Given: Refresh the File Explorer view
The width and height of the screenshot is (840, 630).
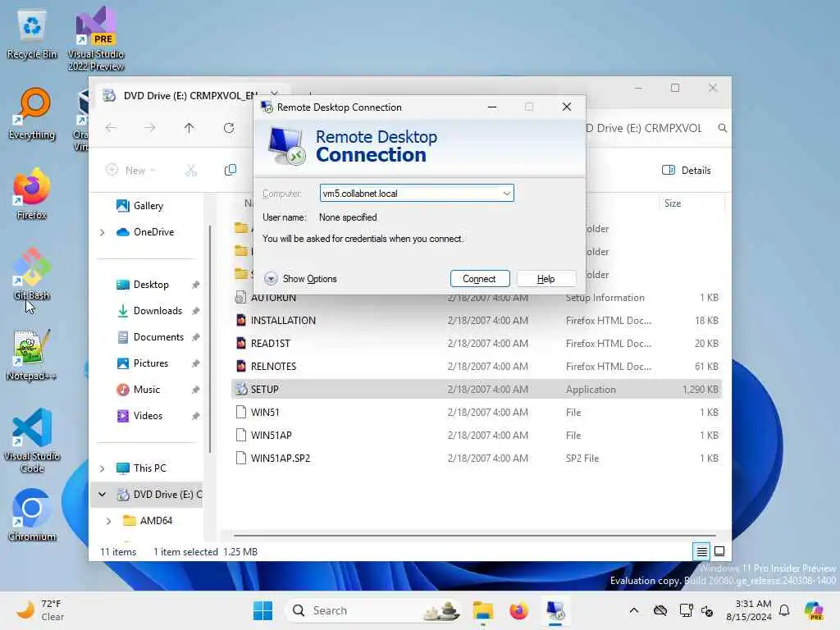Looking at the screenshot, I should tap(229, 128).
